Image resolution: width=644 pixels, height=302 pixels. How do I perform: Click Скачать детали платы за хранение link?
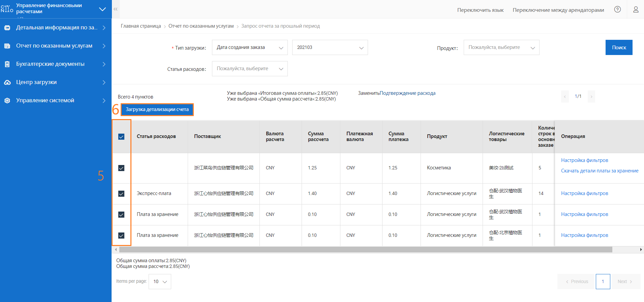pos(600,171)
